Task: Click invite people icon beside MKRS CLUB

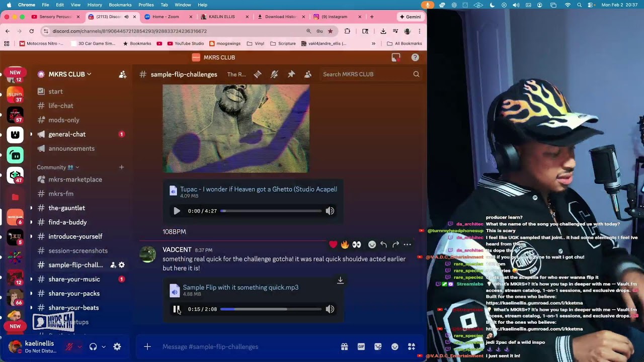Action: (x=122, y=74)
